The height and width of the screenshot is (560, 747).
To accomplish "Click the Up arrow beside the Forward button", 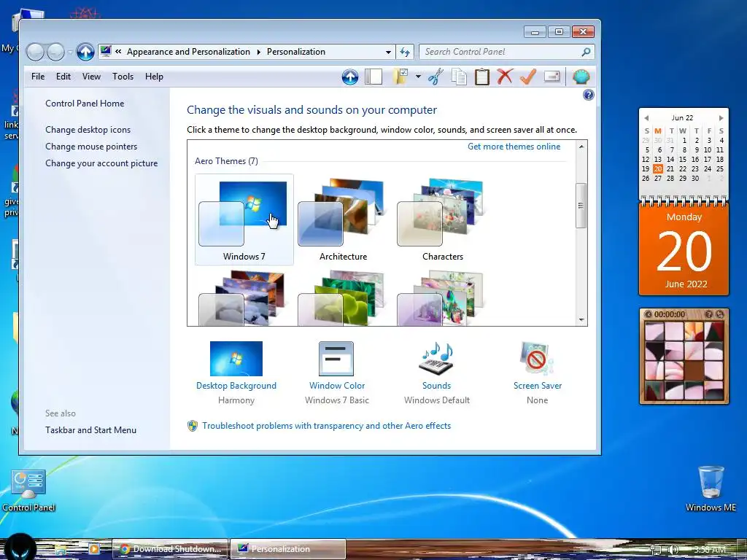I will point(85,52).
